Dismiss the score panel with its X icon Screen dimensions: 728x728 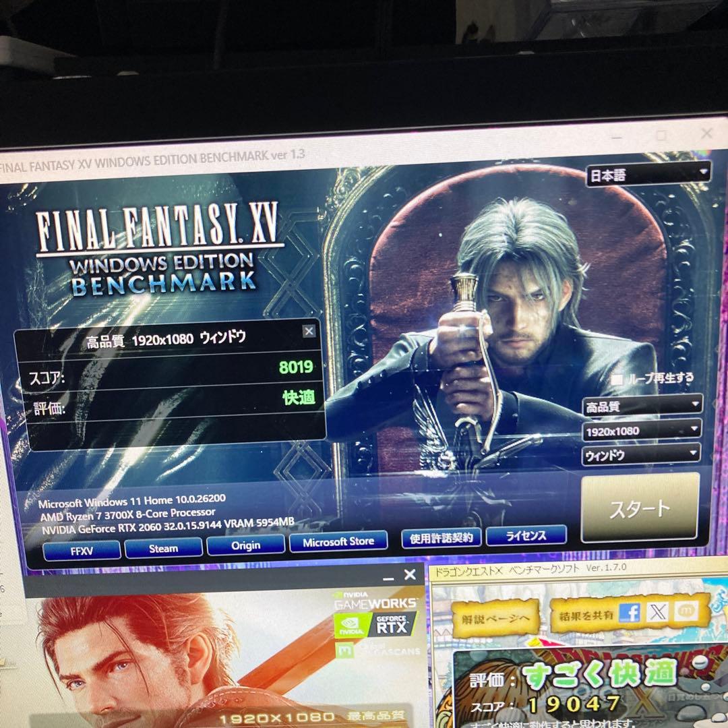(x=309, y=330)
